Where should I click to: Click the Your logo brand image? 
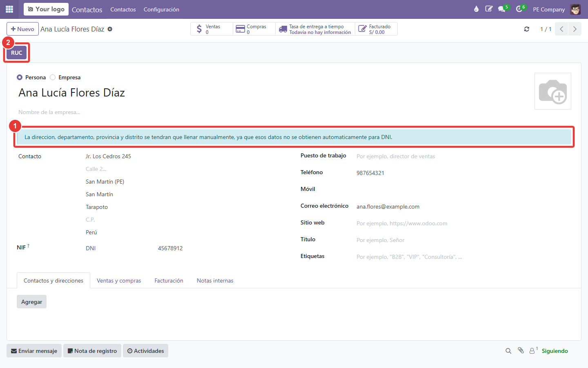coord(46,9)
